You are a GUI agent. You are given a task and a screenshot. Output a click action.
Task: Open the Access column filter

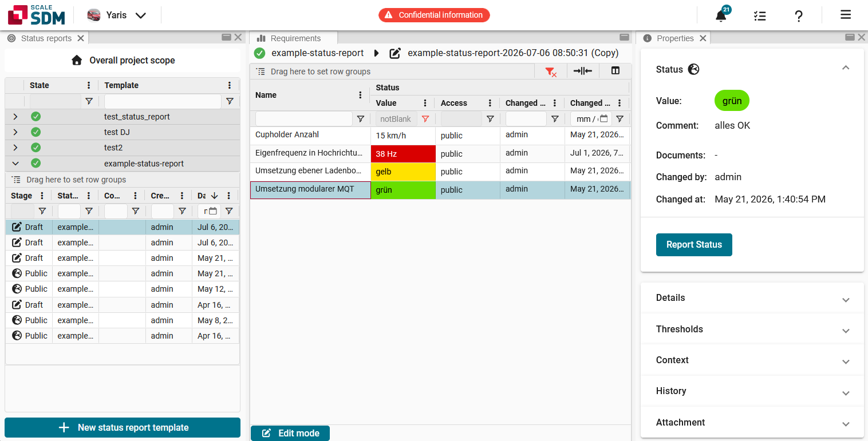[490, 119]
